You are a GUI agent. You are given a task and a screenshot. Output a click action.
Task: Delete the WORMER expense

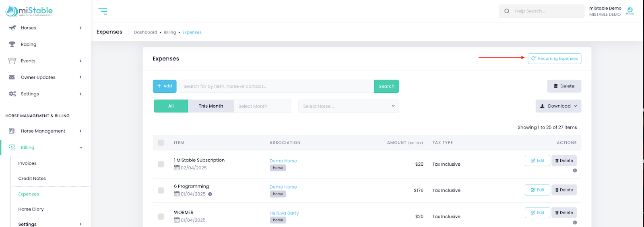coord(564,212)
